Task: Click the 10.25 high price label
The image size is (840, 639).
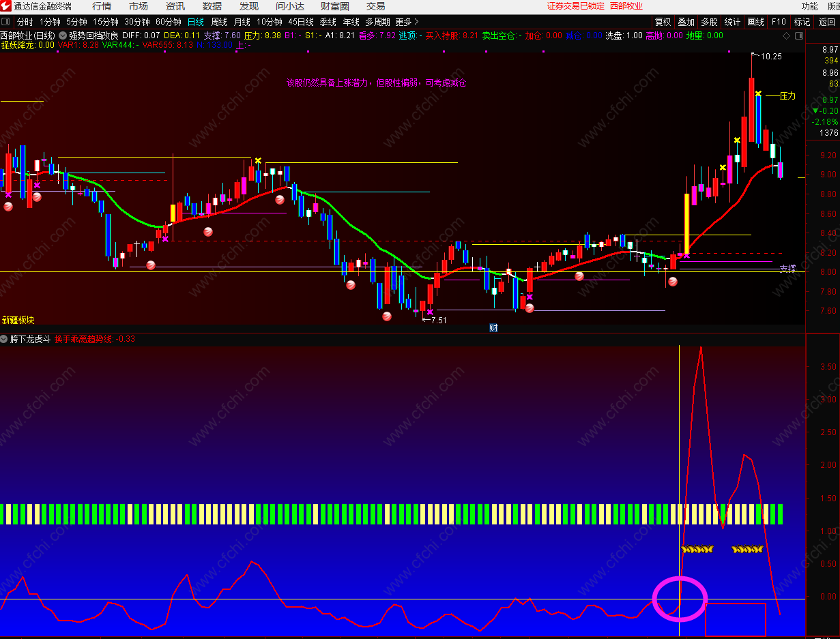Action: click(771, 57)
